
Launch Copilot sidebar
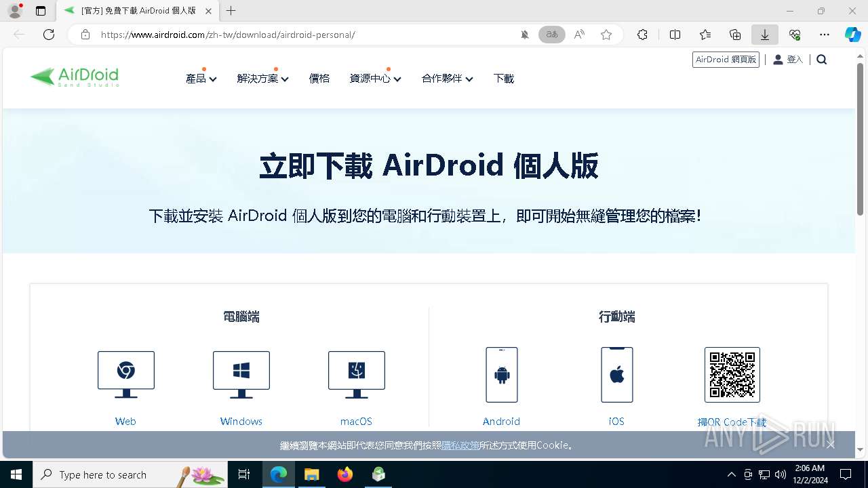[x=852, y=35]
